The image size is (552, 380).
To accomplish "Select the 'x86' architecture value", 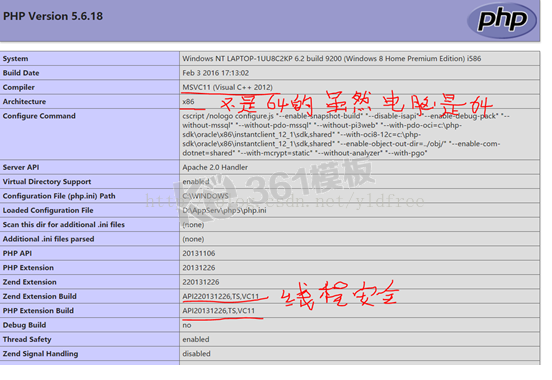I will (x=188, y=102).
